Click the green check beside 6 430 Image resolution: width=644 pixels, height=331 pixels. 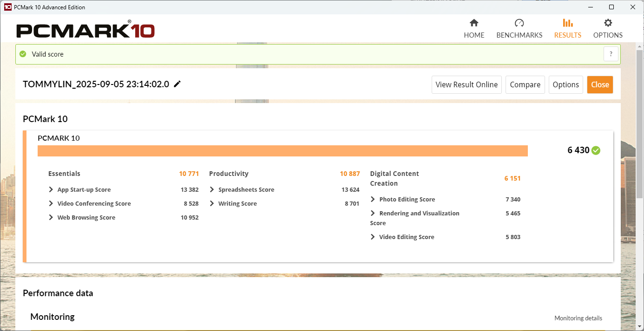[596, 150]
